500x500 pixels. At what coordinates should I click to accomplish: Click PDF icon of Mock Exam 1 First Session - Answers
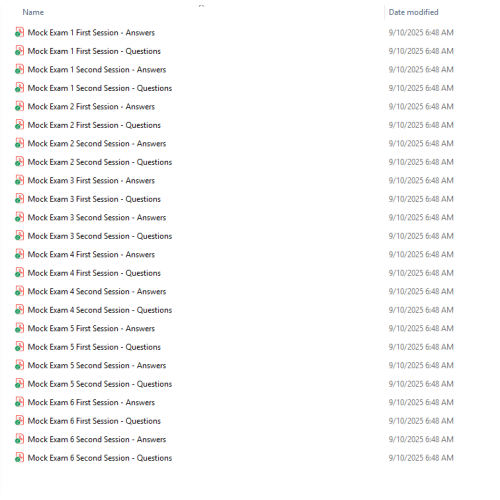[19, 32]
